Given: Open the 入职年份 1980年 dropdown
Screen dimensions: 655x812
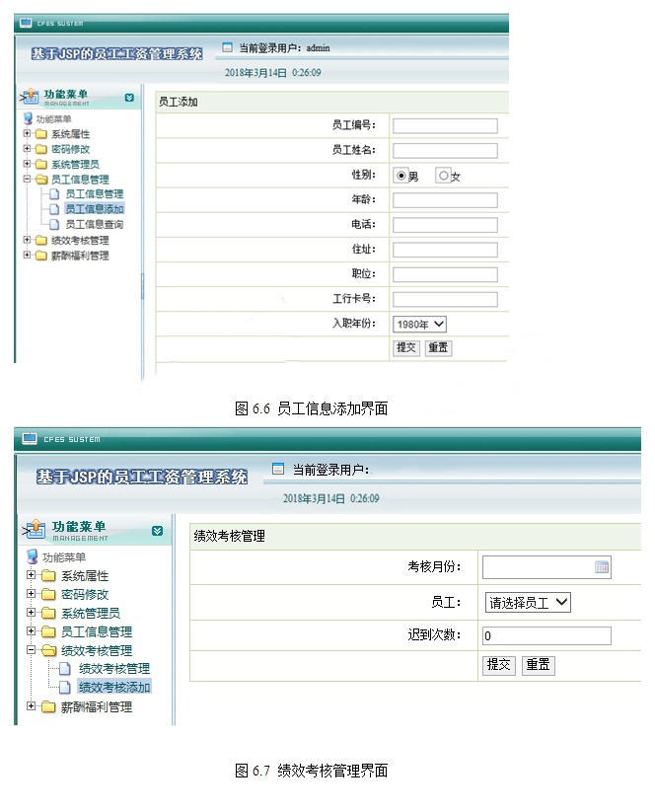Looking at the screenshot, I should pyautogui.click(x=419, y=325).
